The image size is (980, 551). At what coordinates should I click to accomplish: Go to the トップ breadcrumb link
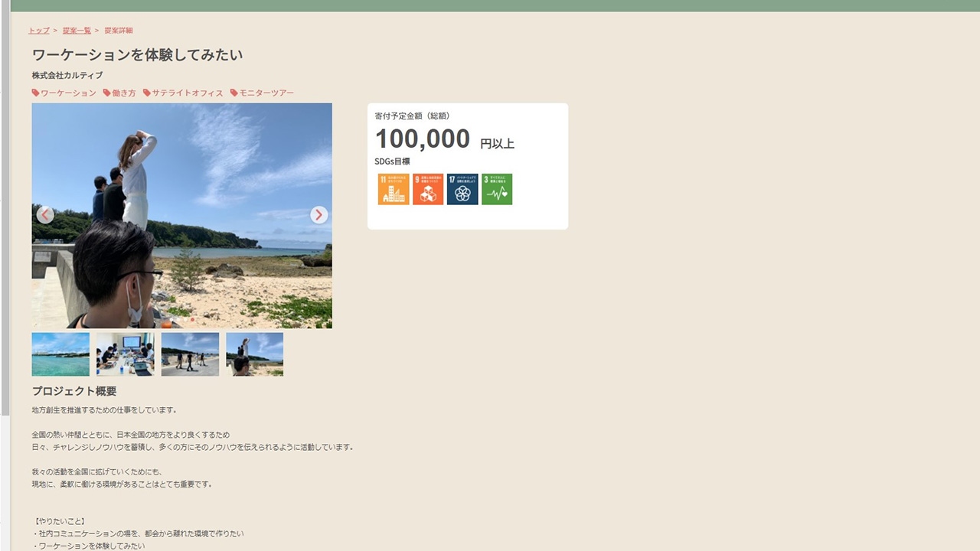[39, 31]
